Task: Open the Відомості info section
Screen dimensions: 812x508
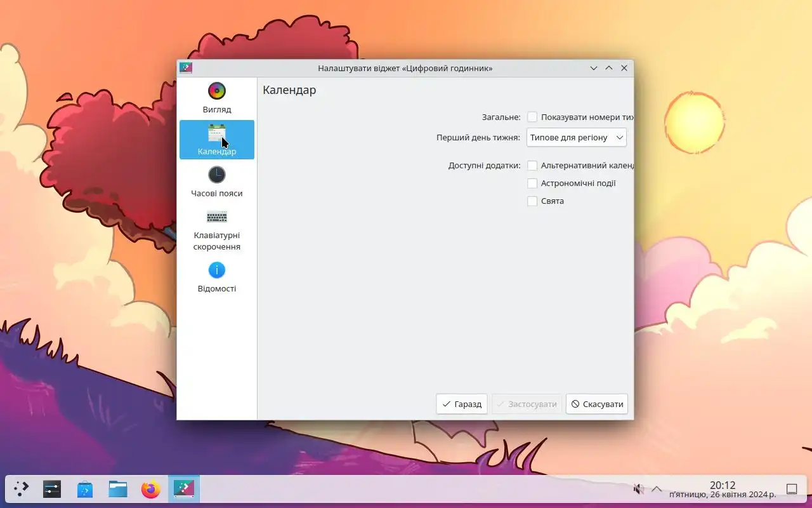Action: click(217, 277)
